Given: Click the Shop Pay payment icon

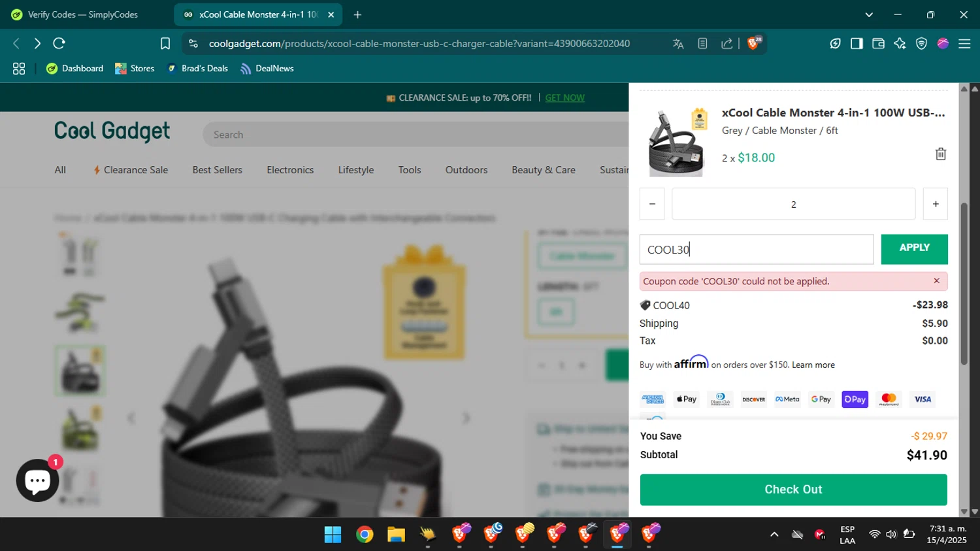Looking at the screenshot, I should pyautogui.click(x=855, y=399).
